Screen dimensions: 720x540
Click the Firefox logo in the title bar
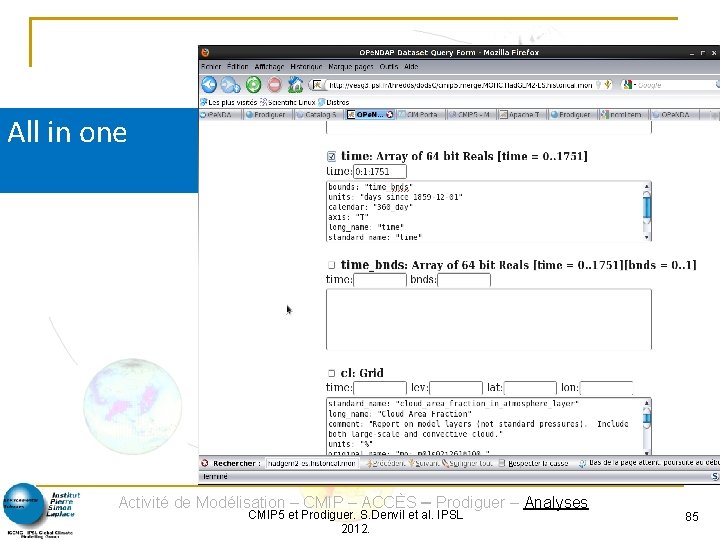point(206,52)
